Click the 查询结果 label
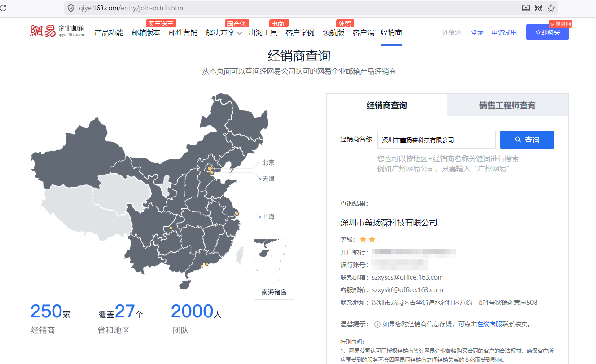Viewport: 596px width, 364px height. 355,203
